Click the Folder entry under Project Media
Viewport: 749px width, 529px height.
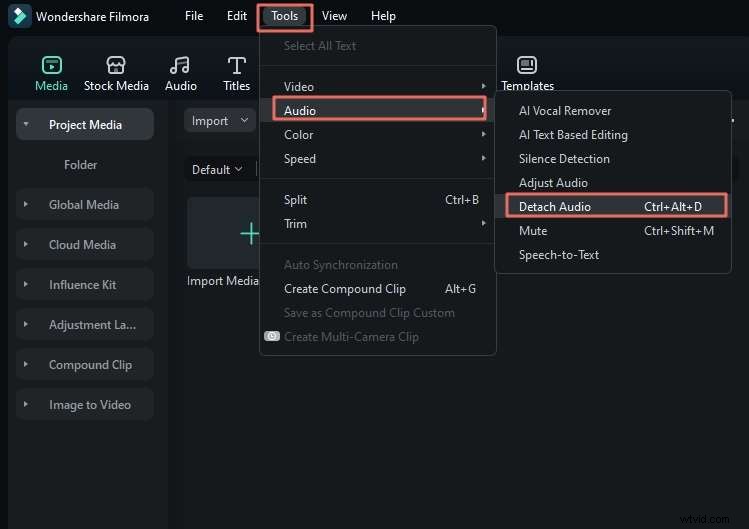80,165
